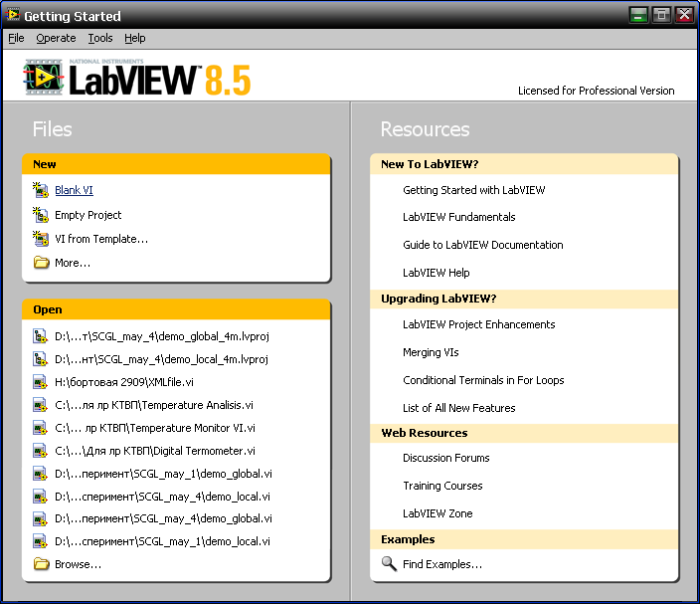Screen dimensions: 700x604
Task: Click the Temperature Analisis.vi file icon
Action: pos(40,405)
